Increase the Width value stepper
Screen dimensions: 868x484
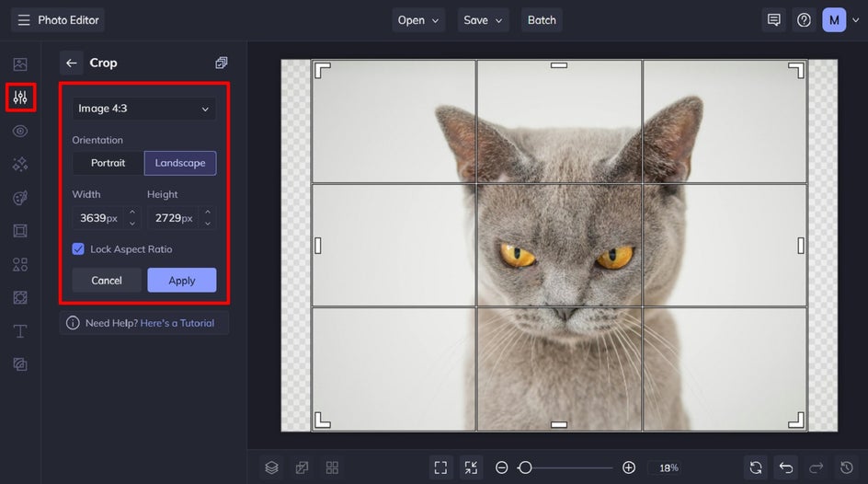click(132, 213)
